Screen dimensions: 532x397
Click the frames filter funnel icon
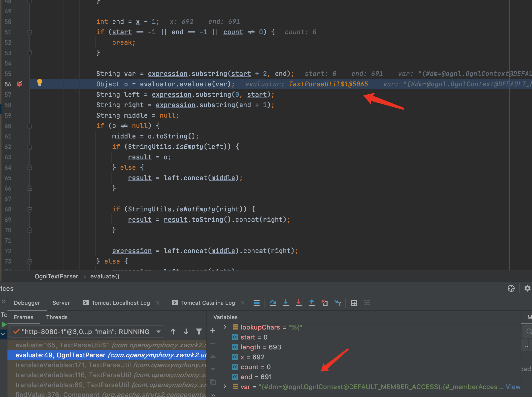[199, 331]
